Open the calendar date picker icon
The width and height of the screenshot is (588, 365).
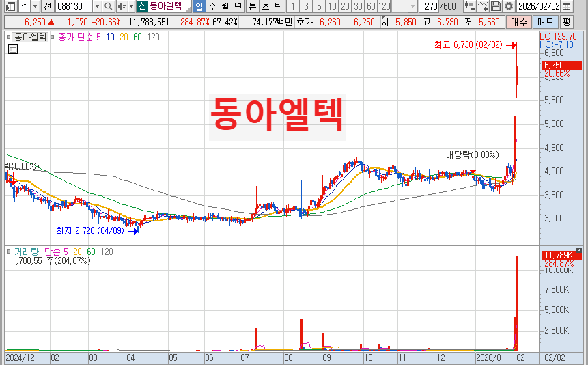(x=567, y=6)
